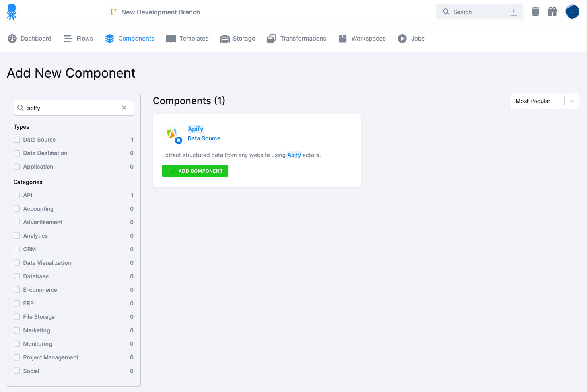Image resolution: width=587 pixels, height=392 pixels.
Task: Open the Dashboard section
Action: pyautogui.click(x=29, y=38)
